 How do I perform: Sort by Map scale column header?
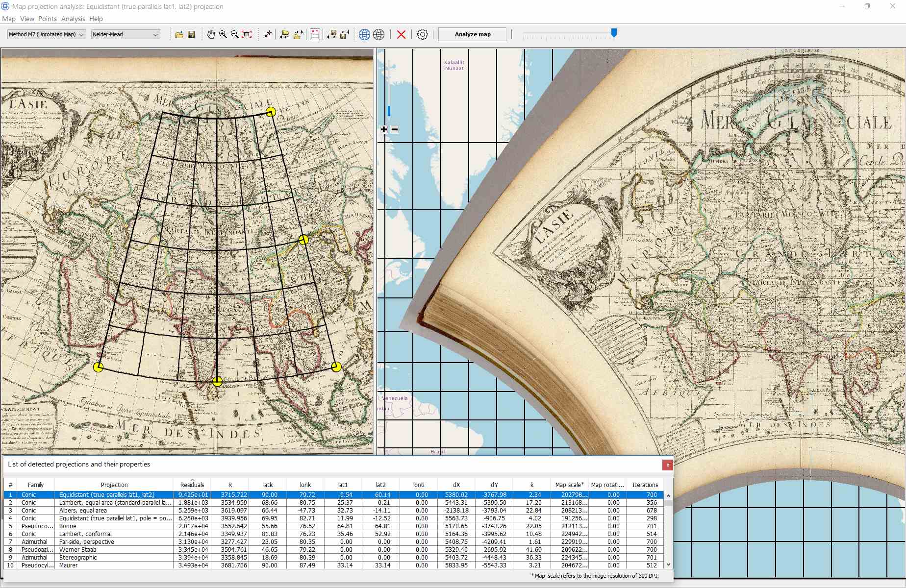point(570,485)
